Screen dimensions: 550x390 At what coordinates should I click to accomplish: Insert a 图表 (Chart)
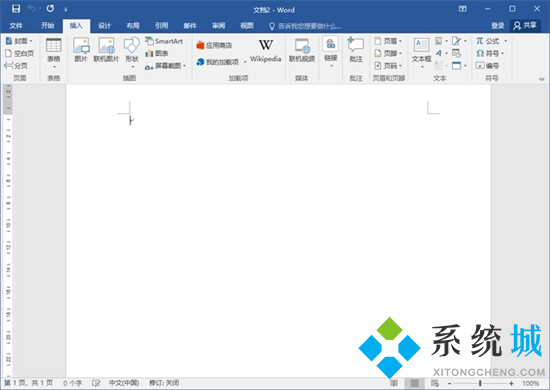pyautogui.click(x=157, y=53)
